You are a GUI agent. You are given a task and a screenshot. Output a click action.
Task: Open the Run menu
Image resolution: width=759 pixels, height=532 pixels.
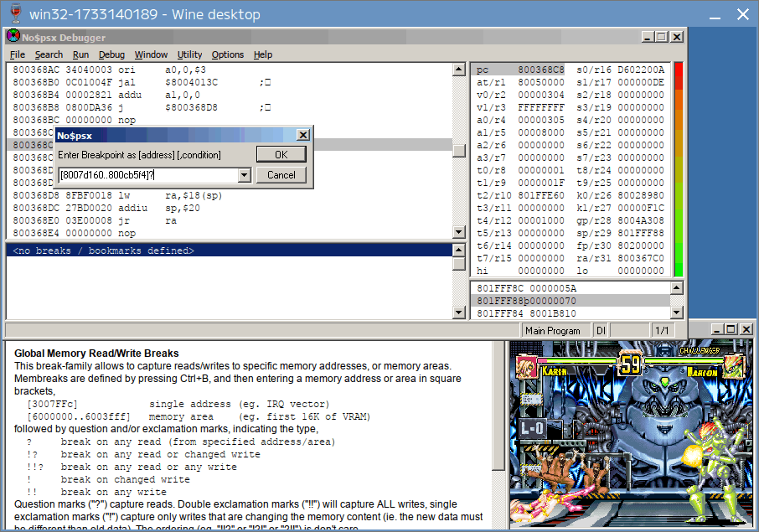[80, 54]
